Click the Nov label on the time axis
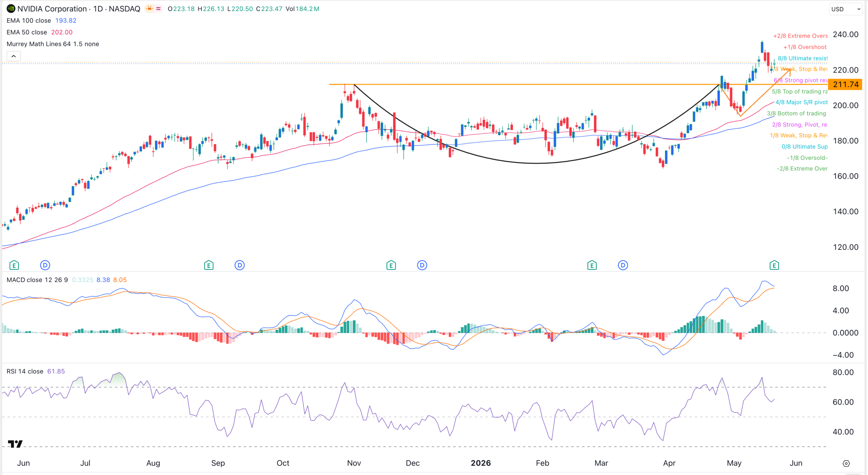868x475 pixels. click(354, 463)
